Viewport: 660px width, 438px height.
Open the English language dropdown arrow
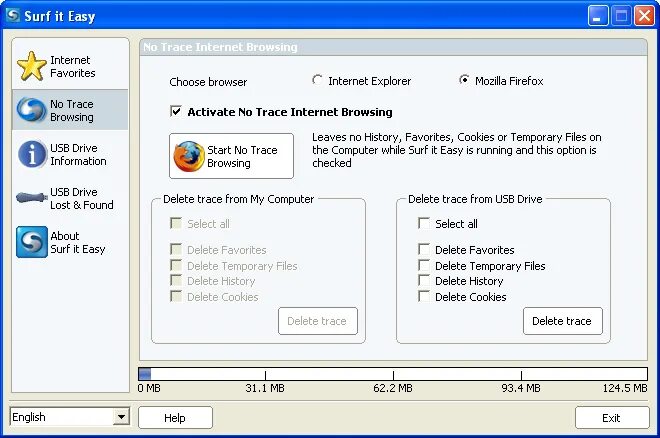click(121, 417)
